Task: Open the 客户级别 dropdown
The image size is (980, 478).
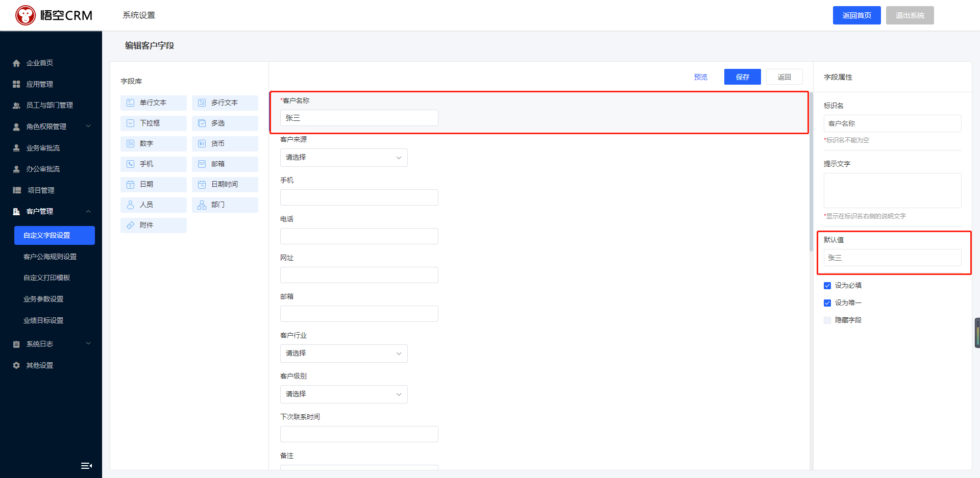Action: 344,394
